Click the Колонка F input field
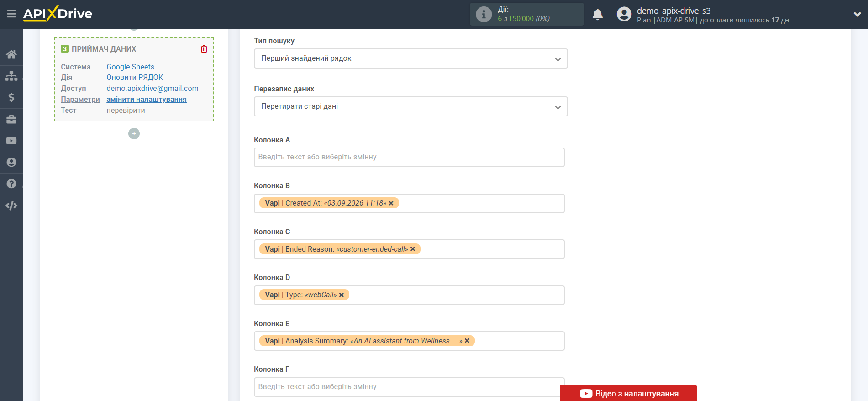 point(409,387)
